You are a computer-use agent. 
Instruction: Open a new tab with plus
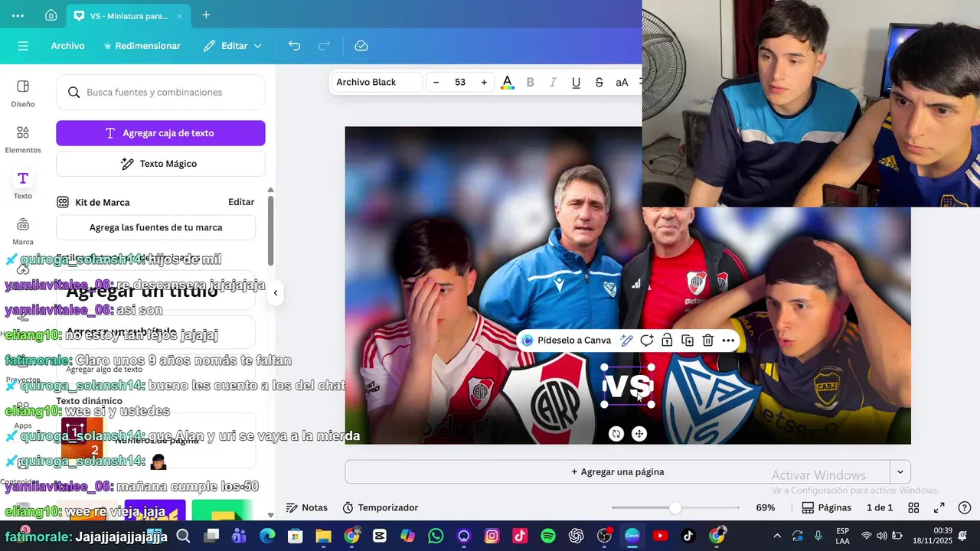206,15
